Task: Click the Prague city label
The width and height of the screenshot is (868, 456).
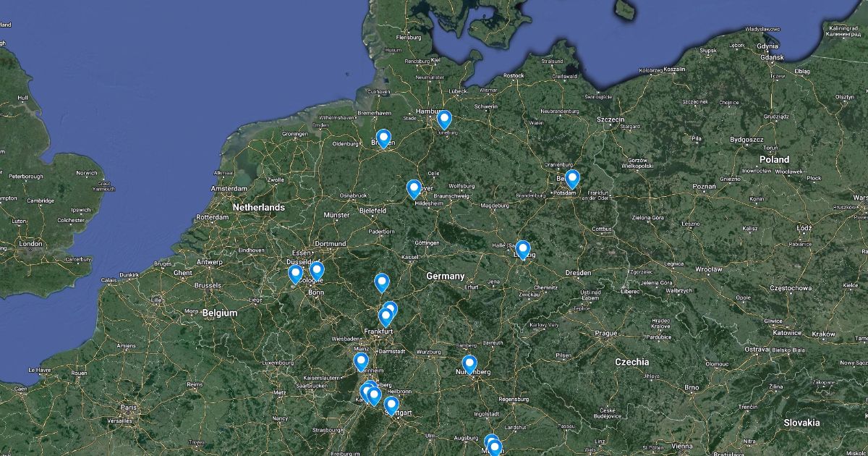Action: tap(605, 333)
